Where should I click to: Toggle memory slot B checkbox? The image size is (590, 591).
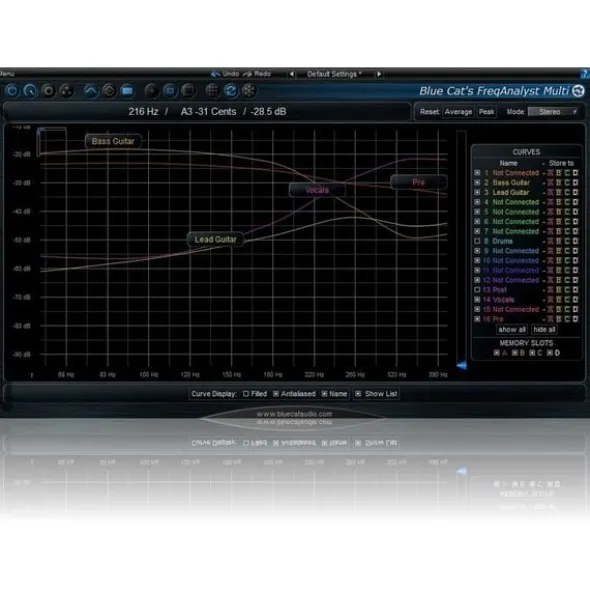pos(515,353)
